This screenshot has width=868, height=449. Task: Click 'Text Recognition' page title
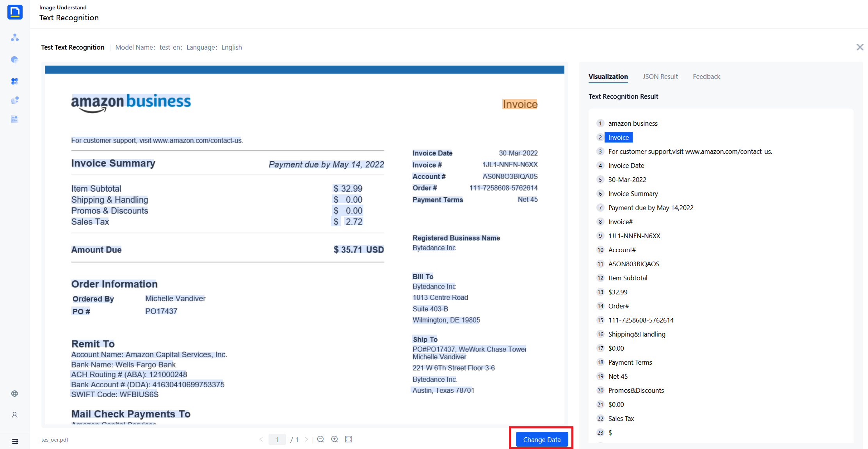click(69, 18)
